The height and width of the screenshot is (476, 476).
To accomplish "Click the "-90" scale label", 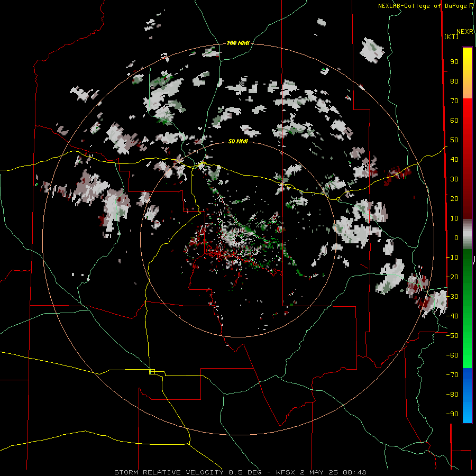I will coord(452,414).
